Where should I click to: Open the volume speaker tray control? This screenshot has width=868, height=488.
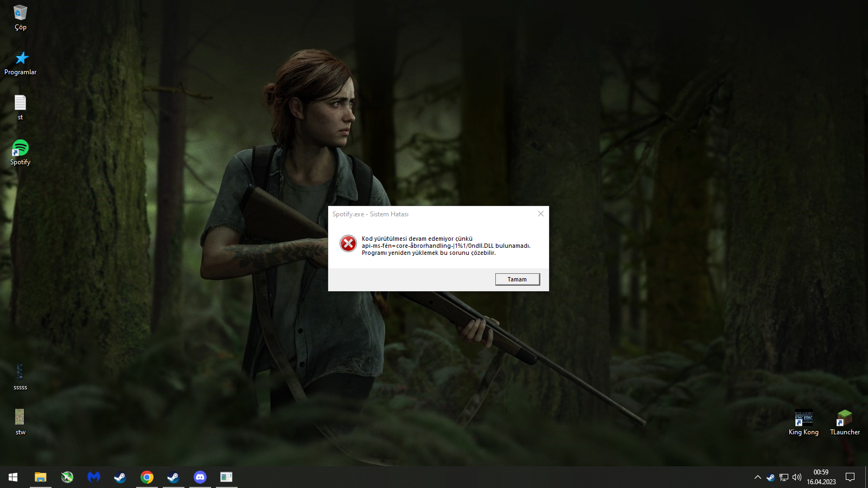(x=797, y=477)
